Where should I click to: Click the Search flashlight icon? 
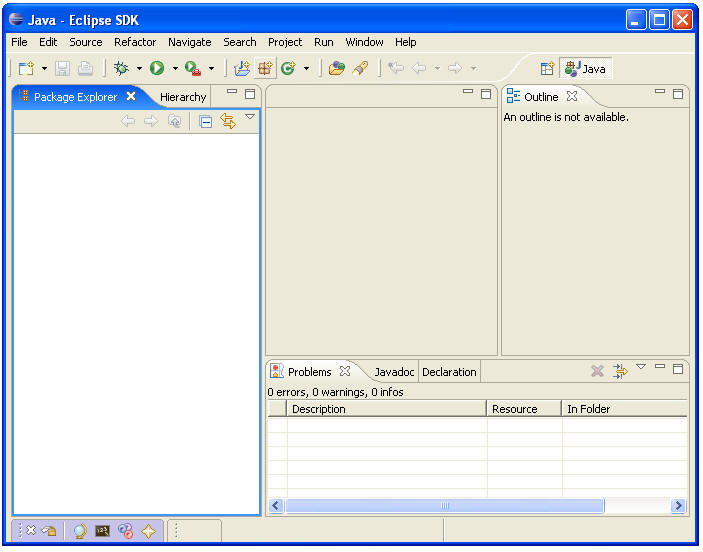360,68
